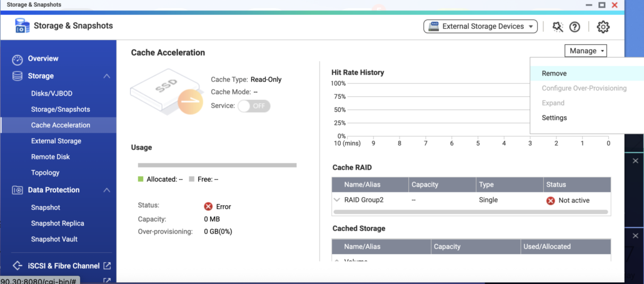Open iSCSI & Fibre Channel external link icon
This screenshot has height=284, width=644.
[x=107, y=265]
